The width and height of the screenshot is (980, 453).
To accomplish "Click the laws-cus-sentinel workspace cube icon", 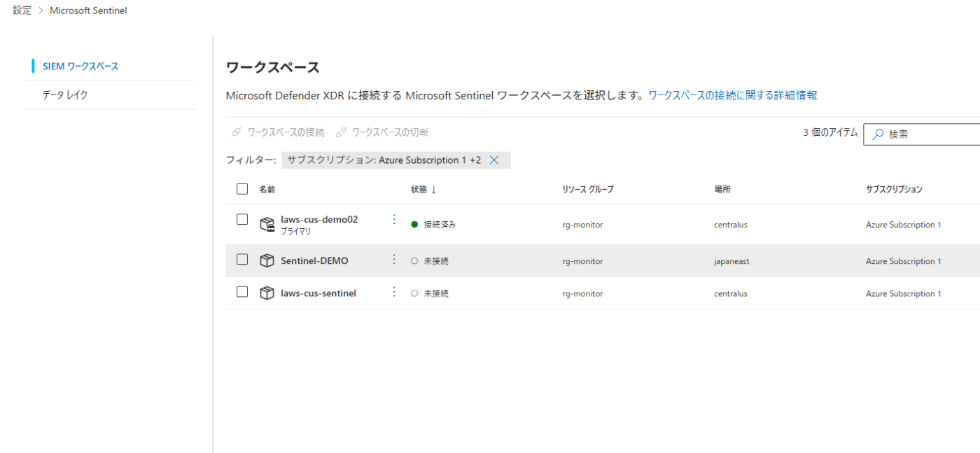I will tap(267, 293).
